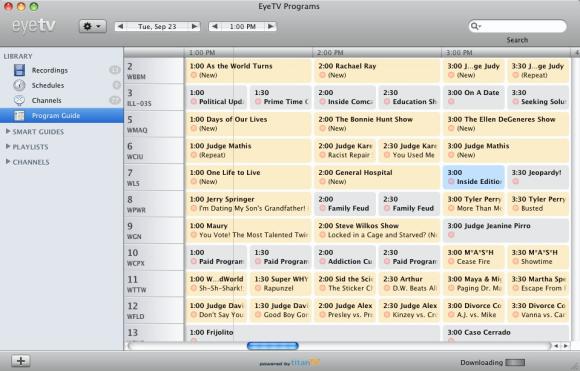Select 3:30 Tyler Perry Busted

click(539, 204)
